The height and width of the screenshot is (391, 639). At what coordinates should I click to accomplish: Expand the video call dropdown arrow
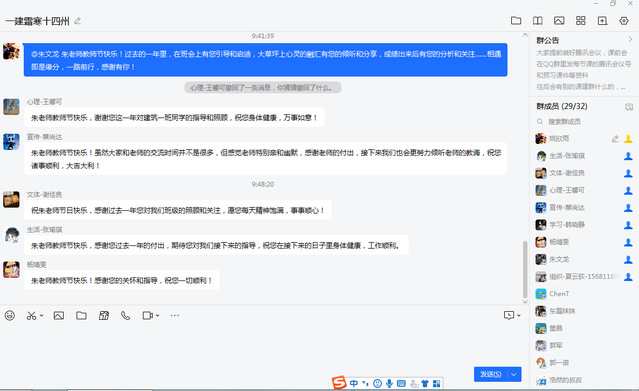click(157, 316)
